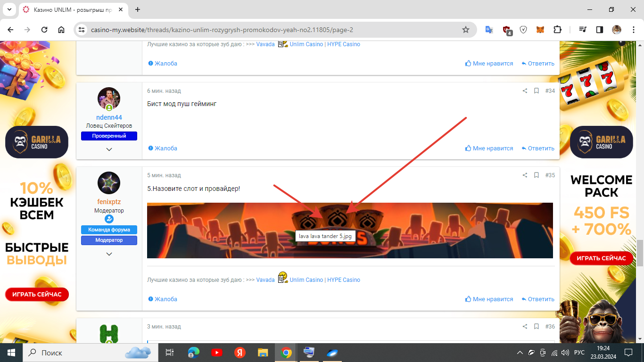644x362 pixels.
Task: Toggle bookmark on post #35
Action: pos(537,175)
